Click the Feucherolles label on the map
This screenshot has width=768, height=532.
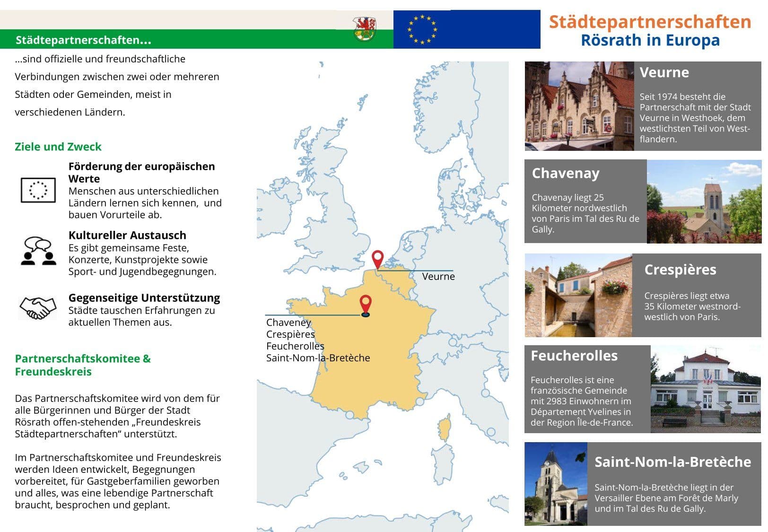(x=295, y=346)
